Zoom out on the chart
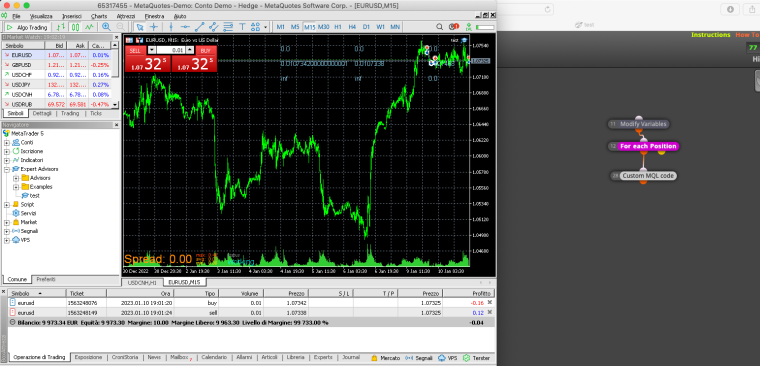Viewport: 760px width, 366px height. (120, 27)
